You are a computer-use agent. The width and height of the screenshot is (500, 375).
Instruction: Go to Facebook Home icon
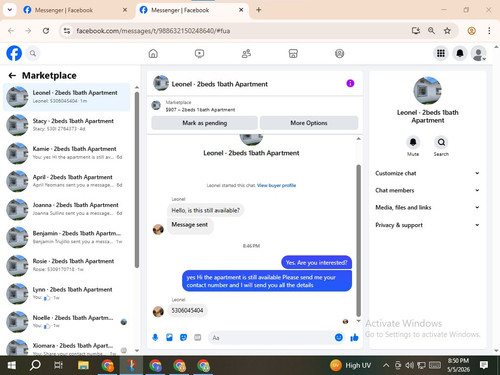(153, 54)
